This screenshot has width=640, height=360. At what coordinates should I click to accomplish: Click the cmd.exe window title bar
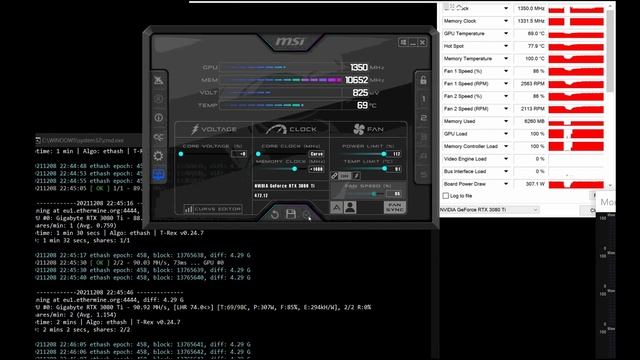pos(89,140)
